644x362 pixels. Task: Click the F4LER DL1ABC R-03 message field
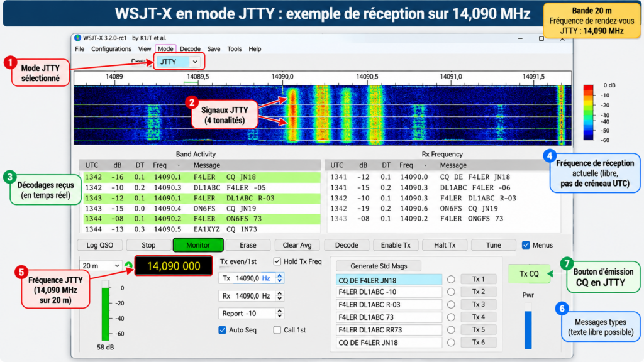[389, 305]
